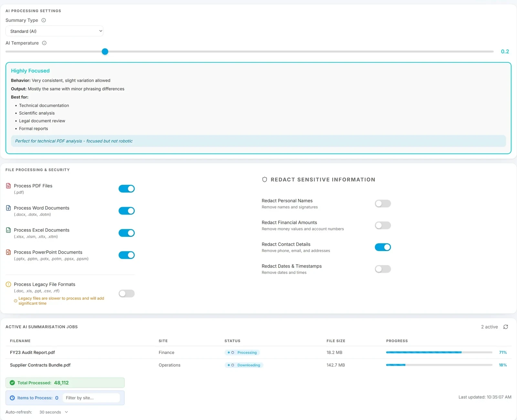Click Supplier Contracts Bundle progress bar
The image size is (517, 420).
(439, 365)
